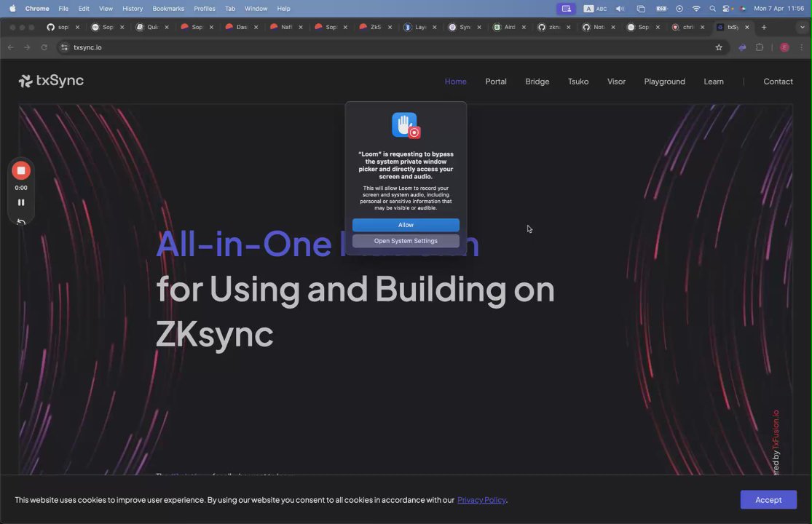Image resolution: width=812 pixels, height=524 pixels.
Task: Open Control Center
Action: (x=728, y=8)
